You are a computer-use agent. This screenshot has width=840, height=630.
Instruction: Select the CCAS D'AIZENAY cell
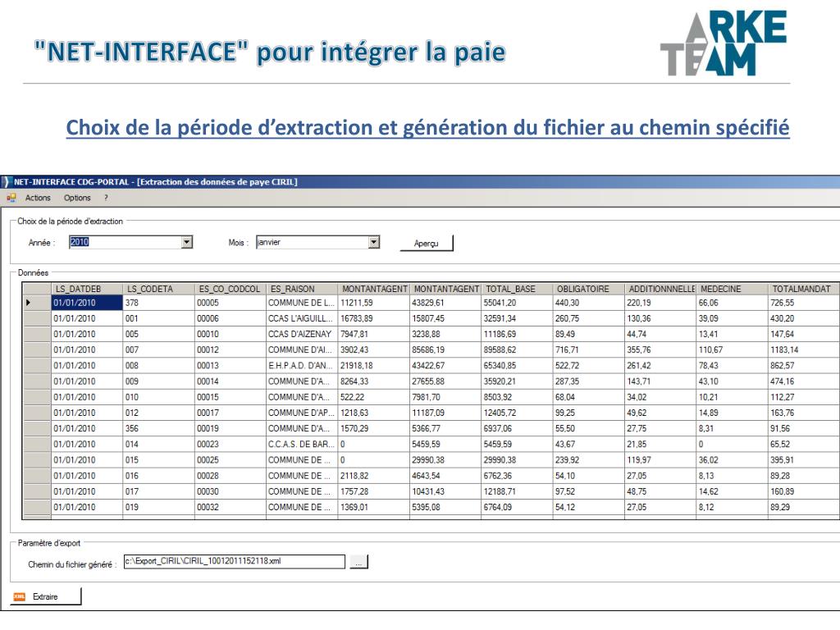click(x=302, y=334)
